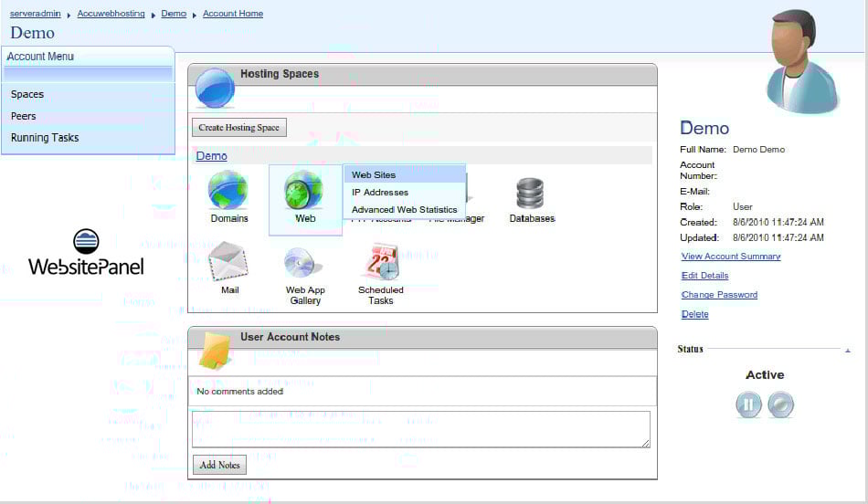Follow the Change Password link
This screenshot has width=868, height=504.
(719, 295)
